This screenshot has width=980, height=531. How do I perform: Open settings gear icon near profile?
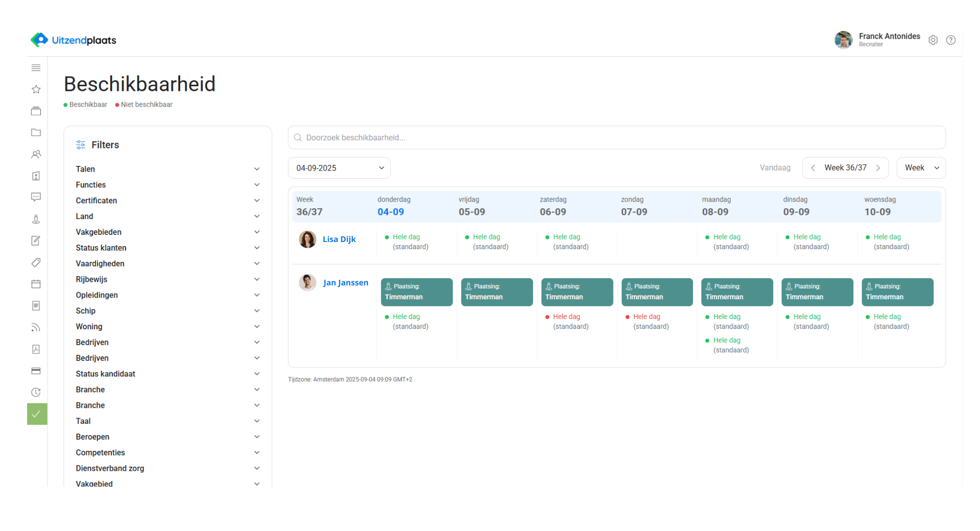pos(933,40)
